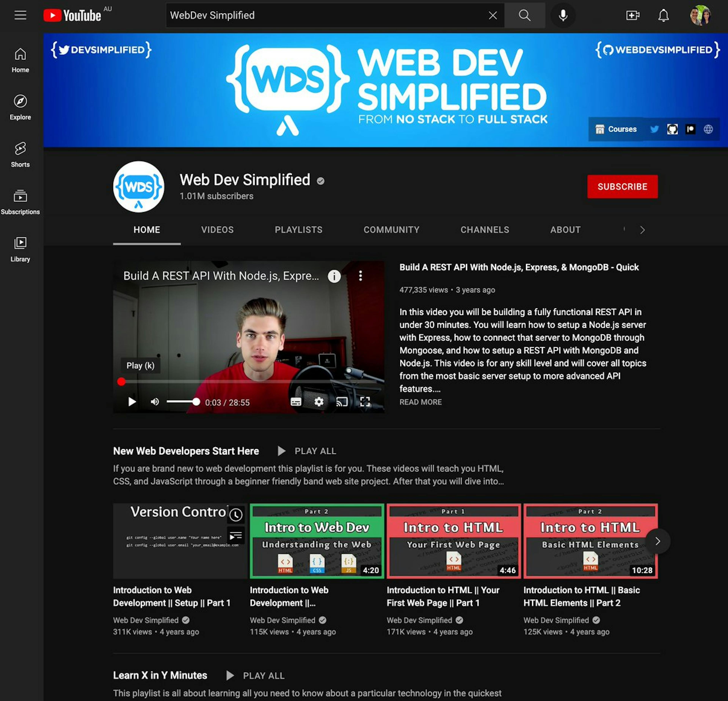Switch to the PLAYLISTS tab
Image resolution: width=728 pixels, height=701 pixels.
tap(299, 229)
